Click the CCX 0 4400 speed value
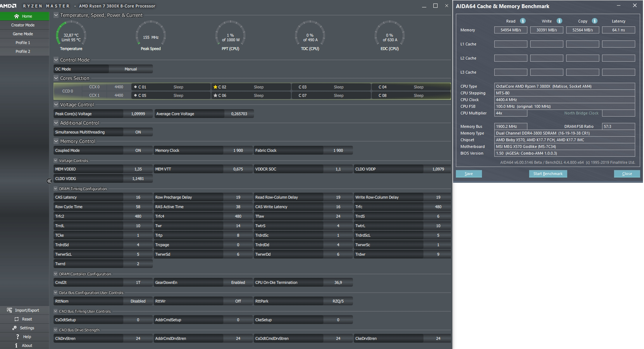The width and height of the screenshot is (644, 349). coord(119,87)
